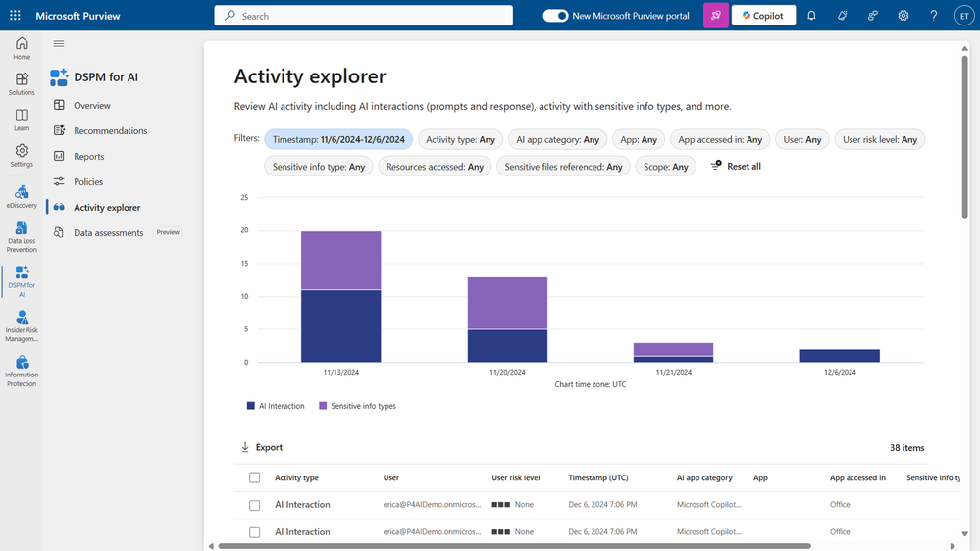Go to Recommendations in DSPM menu
Image resolution: width=980 pixels, height=551 pixels.
click(110, 131)
